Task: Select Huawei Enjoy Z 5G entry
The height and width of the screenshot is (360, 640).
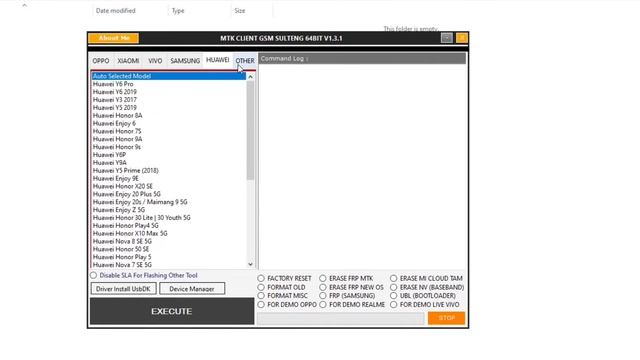Action: click(169, 210)
